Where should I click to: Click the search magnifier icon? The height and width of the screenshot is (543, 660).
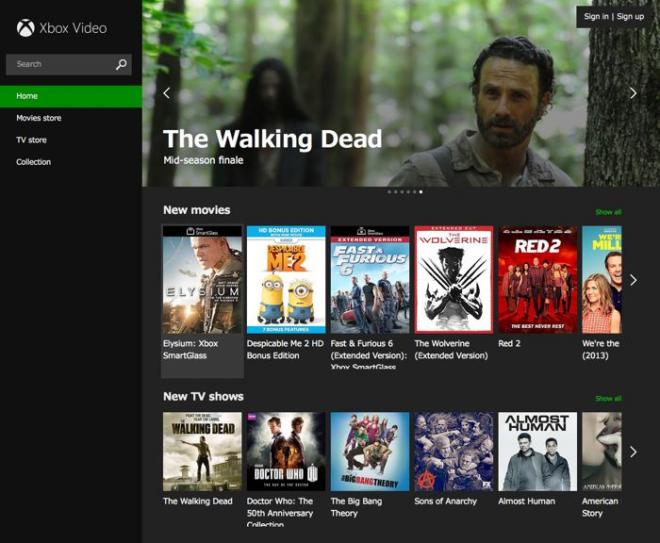(121, 64)
